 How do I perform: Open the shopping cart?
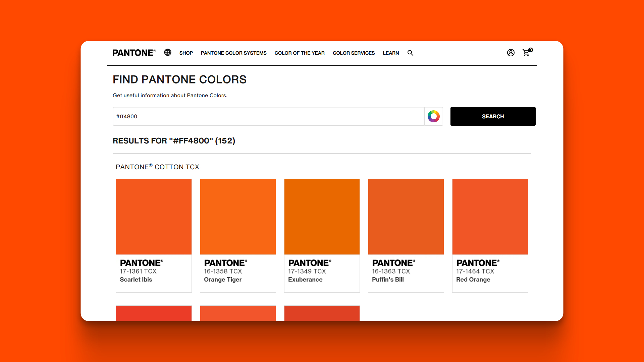[526, 53]
